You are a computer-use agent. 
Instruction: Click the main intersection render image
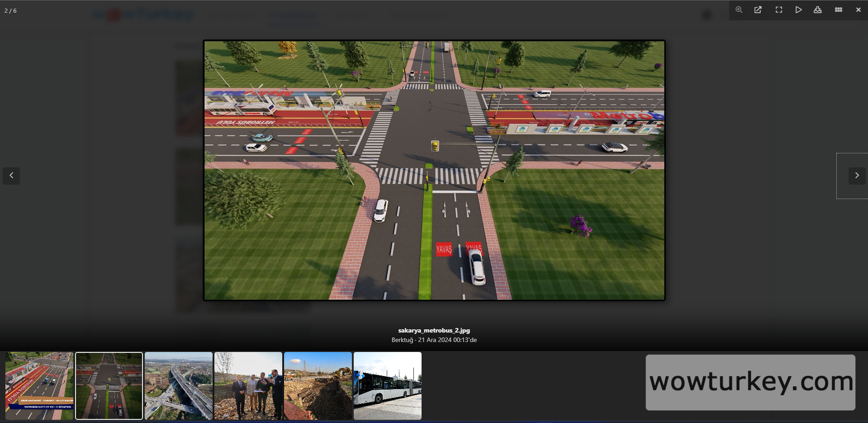pos(434,170)
